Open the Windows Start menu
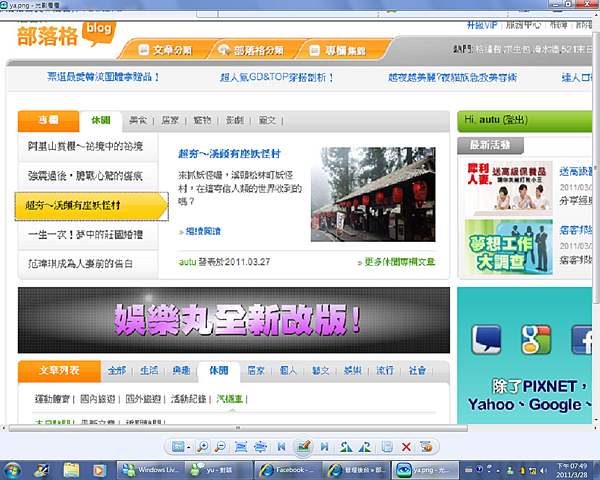This screenshot has height=480, width=600. 11,470
